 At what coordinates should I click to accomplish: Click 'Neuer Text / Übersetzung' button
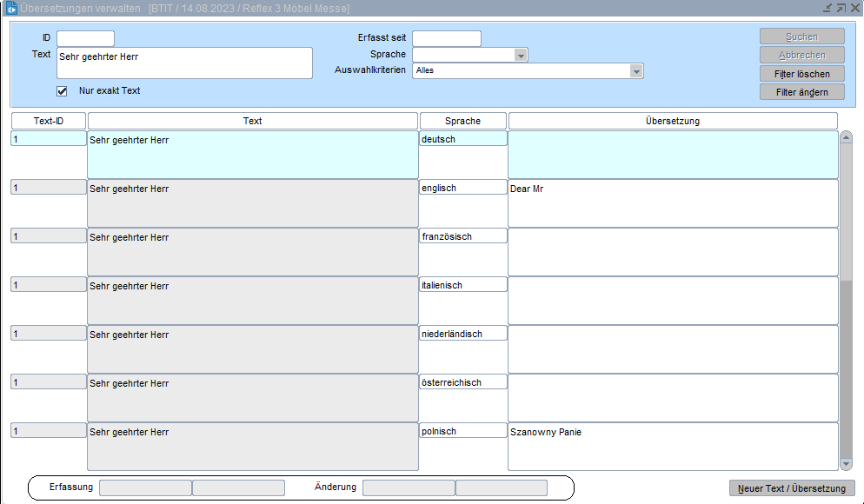pos(792,488)
